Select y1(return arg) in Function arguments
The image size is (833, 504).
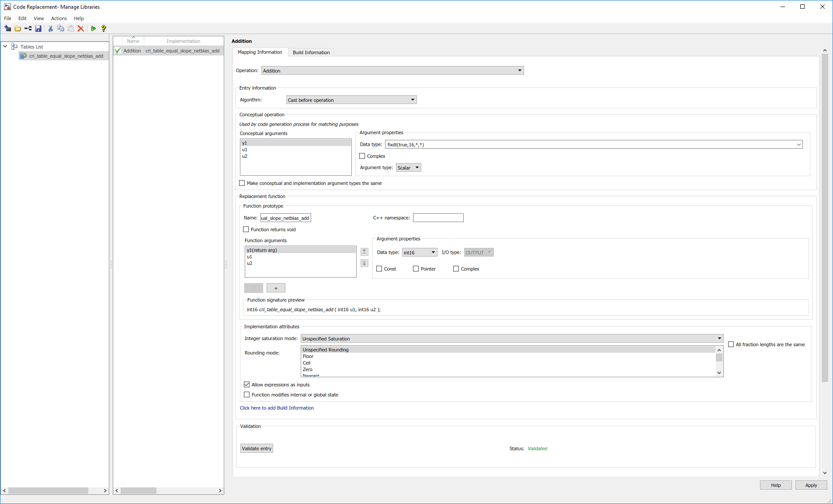[300, 250]
